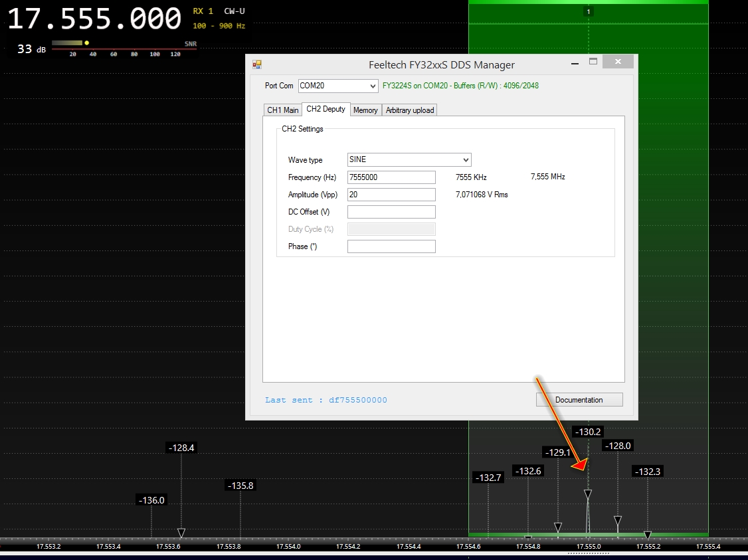748x560 pixels.
Task: Expand the Wave type dropdown showing SINE
Action: pos(409,160)
